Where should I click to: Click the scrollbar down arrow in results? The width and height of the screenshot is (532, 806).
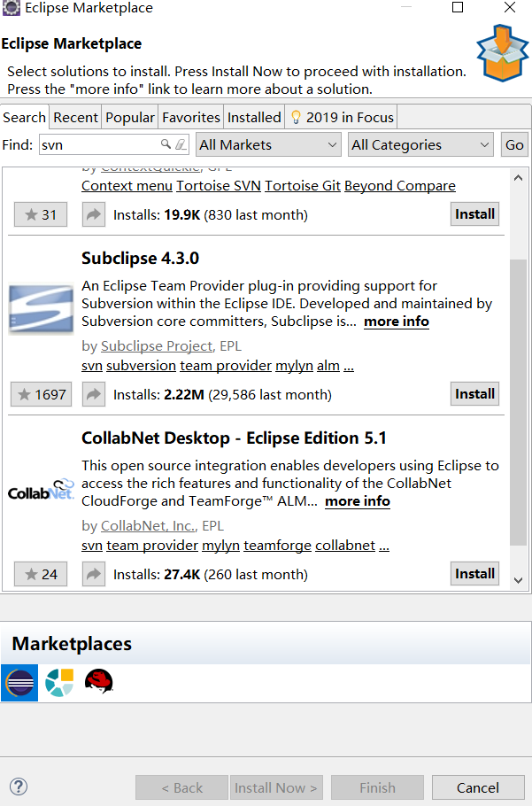[518, 580]
